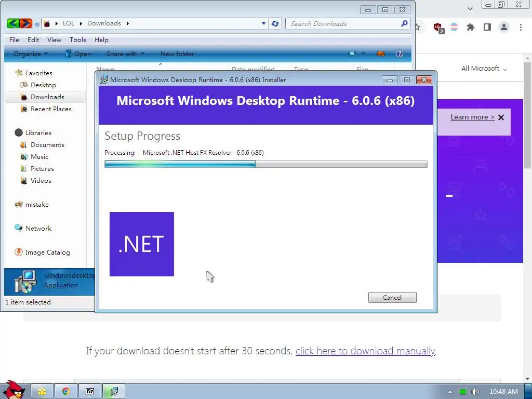This screenshot has width=532, height=399.
Task: Go forward with the Explorer orange arrow
Action: pos(26,23)
